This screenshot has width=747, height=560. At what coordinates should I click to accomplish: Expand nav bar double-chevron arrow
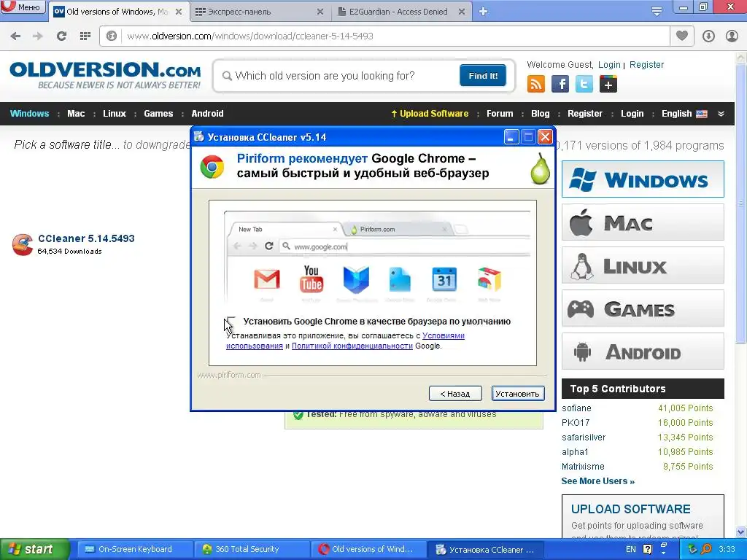tap(721, 114)
